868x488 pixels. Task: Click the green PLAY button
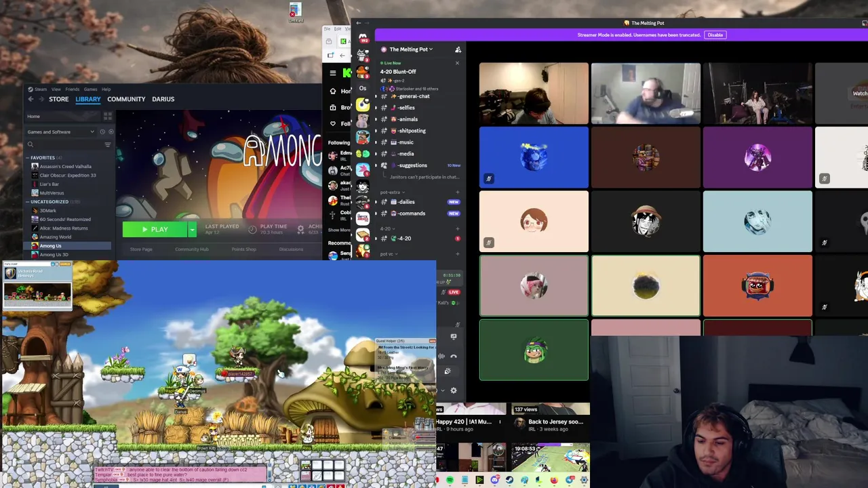(155, 230)
